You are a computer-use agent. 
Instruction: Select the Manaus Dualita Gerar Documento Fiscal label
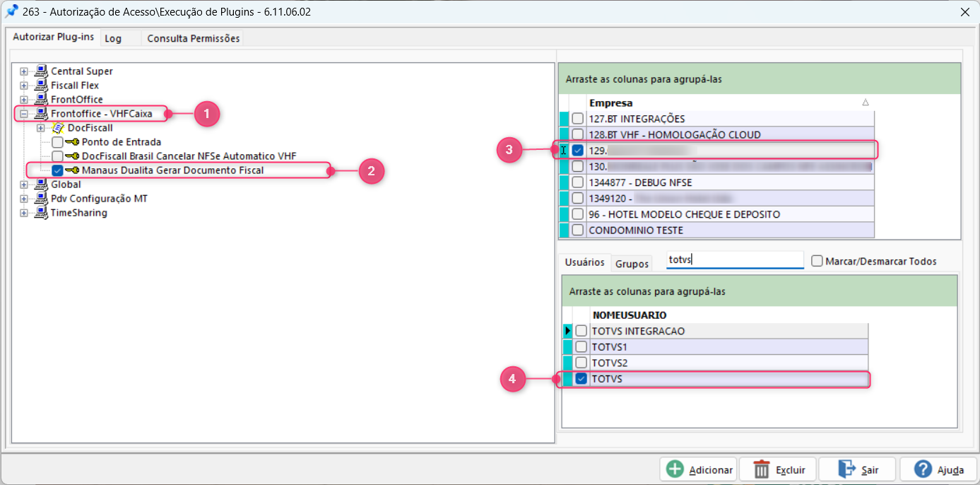[172, 170]
